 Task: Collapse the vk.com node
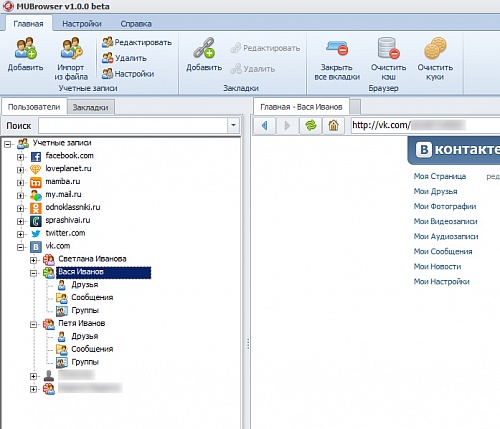point(20,247)
